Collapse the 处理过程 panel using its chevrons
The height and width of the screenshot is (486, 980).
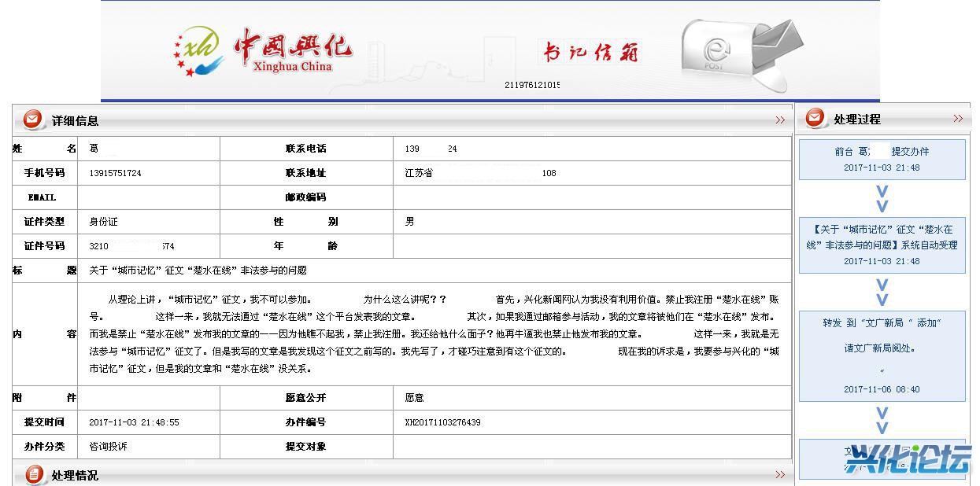click(x=957, y=119)
